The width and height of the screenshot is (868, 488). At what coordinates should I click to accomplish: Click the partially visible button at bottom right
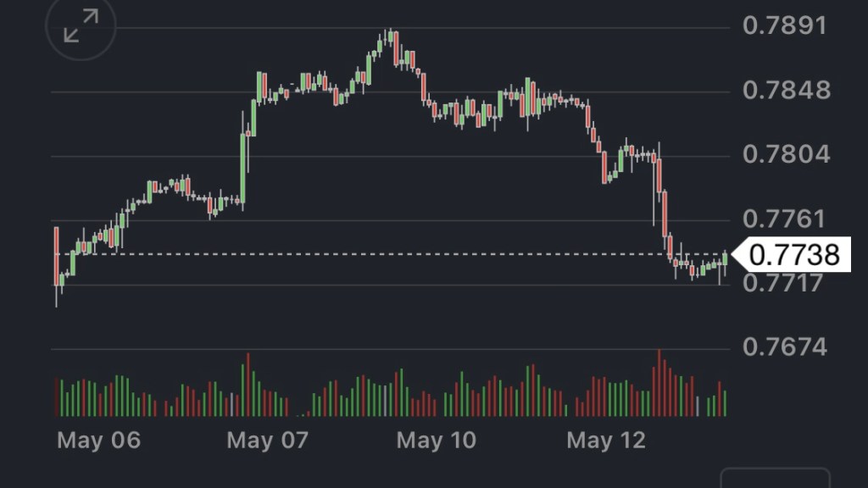775,478
